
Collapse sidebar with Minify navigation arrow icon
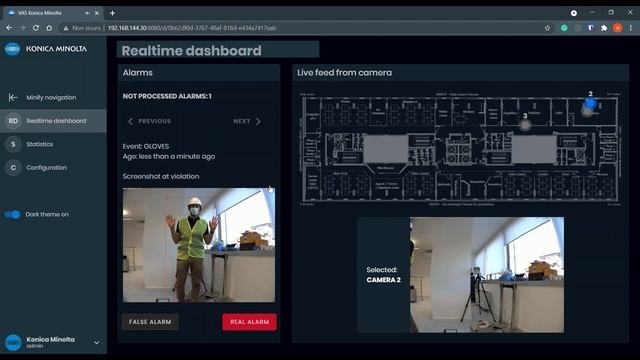click(13, 98)
